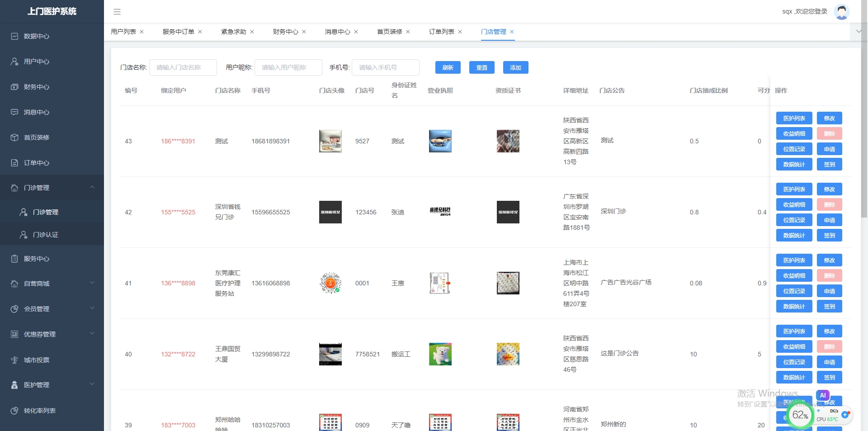
Task: Click 医护列表 for store 43
Action: coord(794,118)
